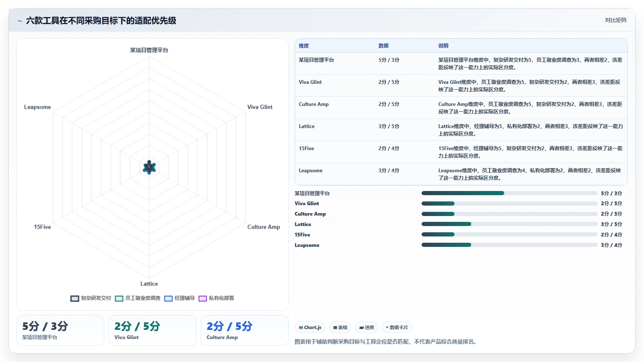Viewport: 644px width, 362px height.
Task: Click the Lattice table row cell
Action: 307,126
